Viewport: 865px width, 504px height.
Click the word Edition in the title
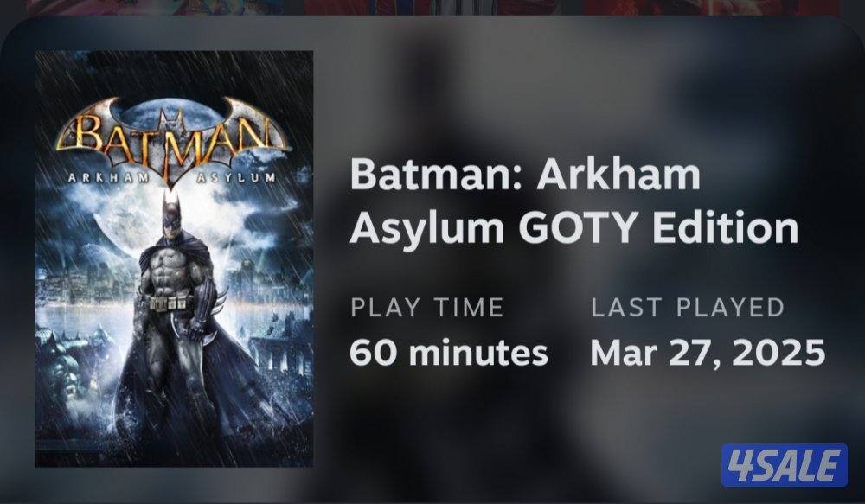(x=725, y=227)
